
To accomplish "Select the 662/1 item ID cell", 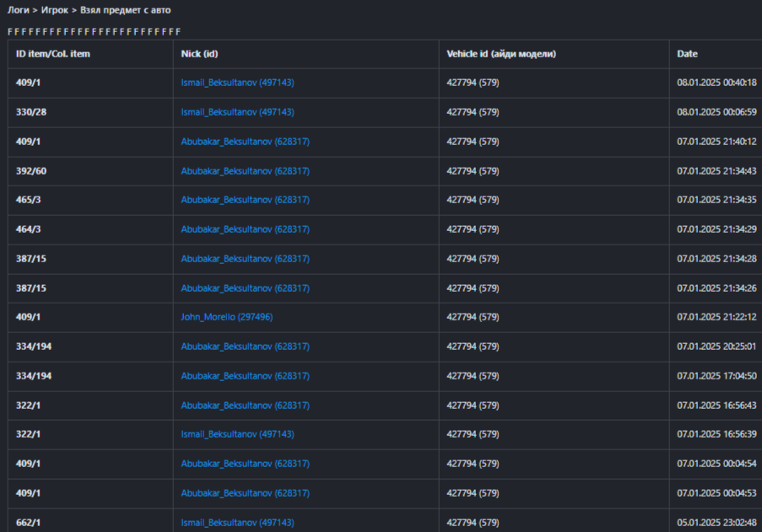I will point(28,523).
